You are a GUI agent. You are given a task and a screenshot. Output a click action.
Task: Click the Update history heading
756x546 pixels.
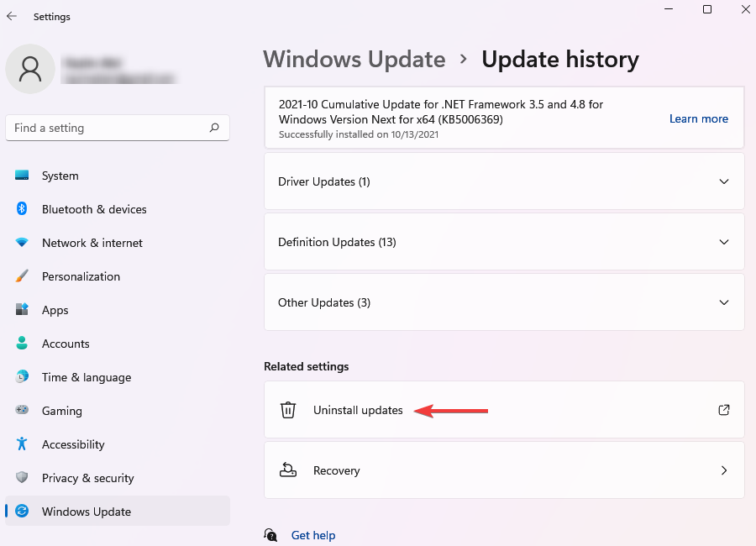point(560,60)
